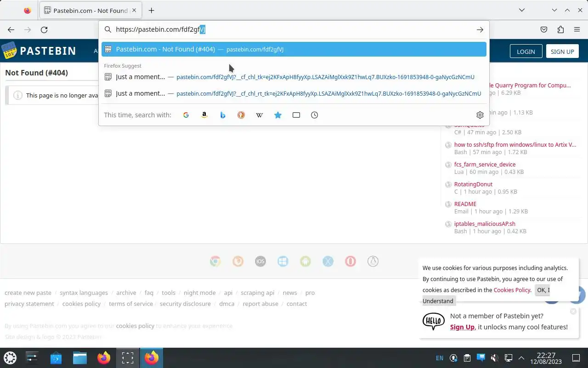This screenshot has width=588, height=368.
Task: Open the report abuse footer link
Action: [260, 304]
